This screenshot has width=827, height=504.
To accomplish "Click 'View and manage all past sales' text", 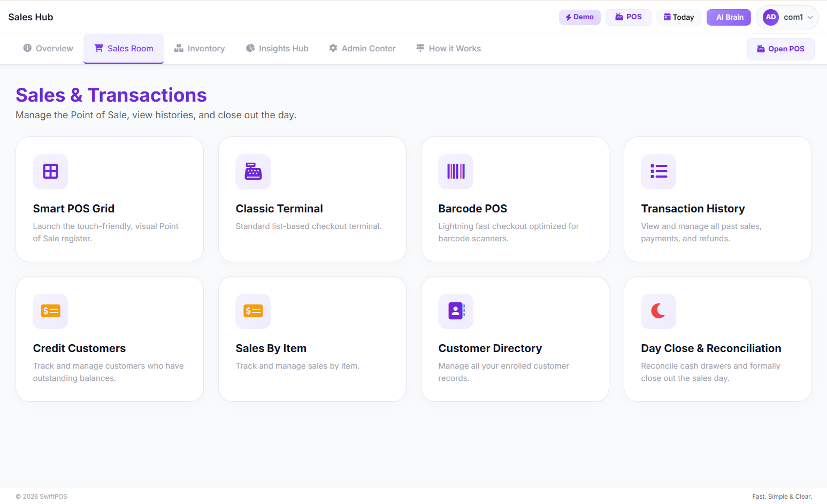I will click(701, 232).
